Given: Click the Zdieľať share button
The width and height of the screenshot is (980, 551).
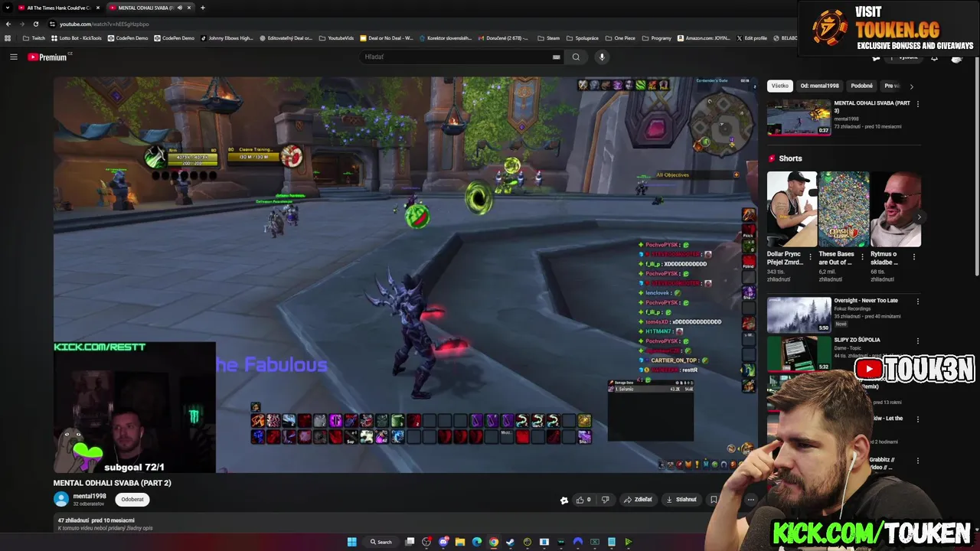Looking at the screenshot, I should coord(638,500).
